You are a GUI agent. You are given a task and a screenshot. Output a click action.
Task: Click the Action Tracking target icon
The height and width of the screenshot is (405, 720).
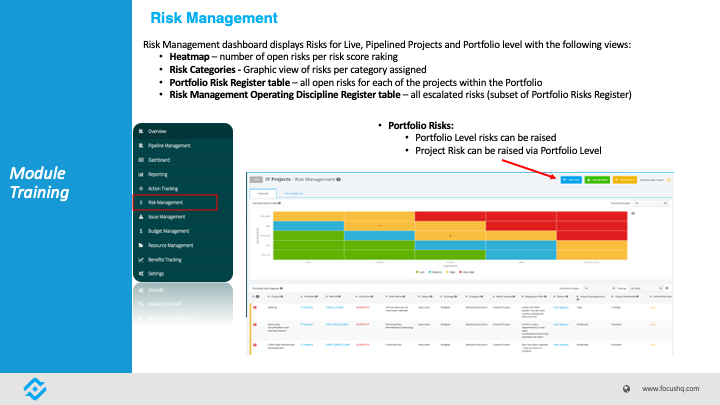[141, 188]
